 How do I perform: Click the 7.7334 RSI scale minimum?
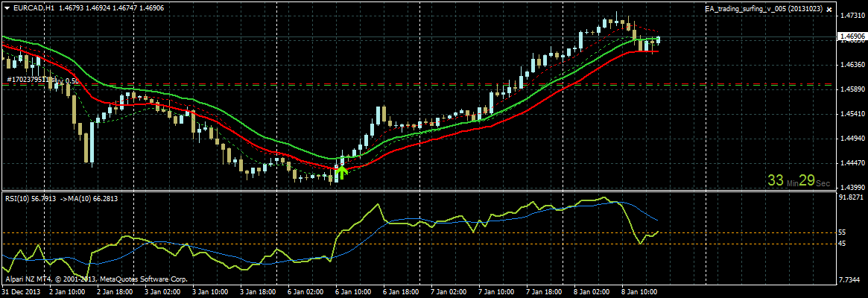(850, 281)
